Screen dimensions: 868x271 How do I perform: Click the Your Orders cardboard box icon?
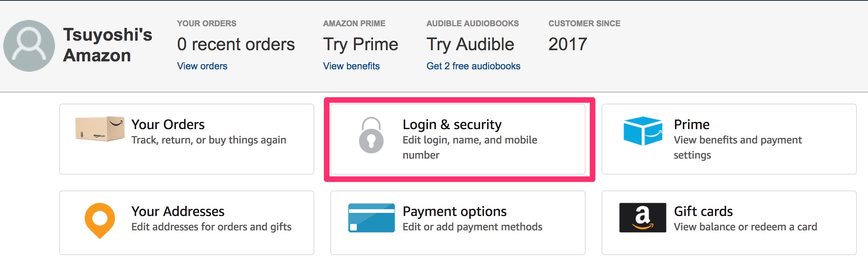[x=100, y=129]
